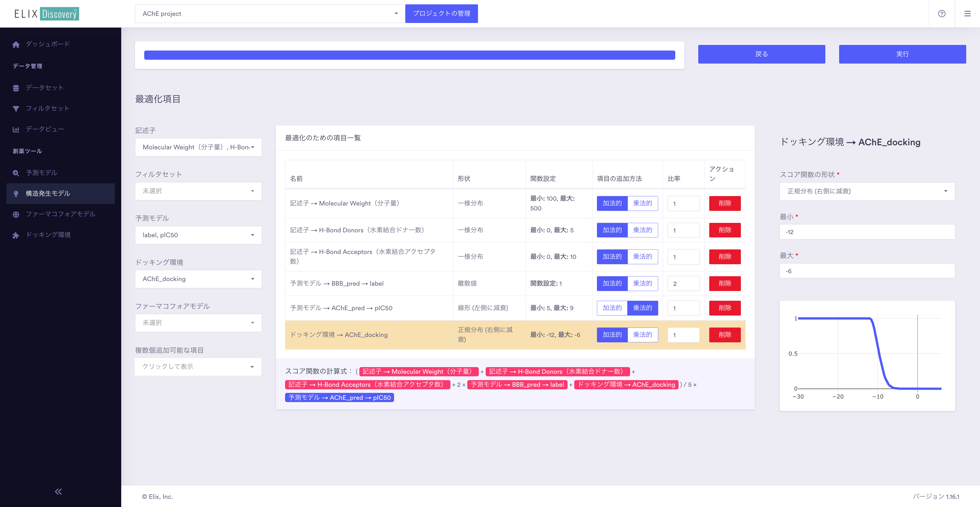Collapse the sidebar with double chevron
The width and height of the screenshot is (980, 507).
pos(58,492)
